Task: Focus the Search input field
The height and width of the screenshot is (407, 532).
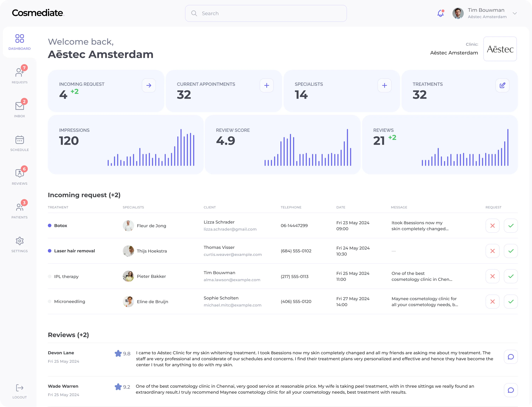Action: [266, 13]
